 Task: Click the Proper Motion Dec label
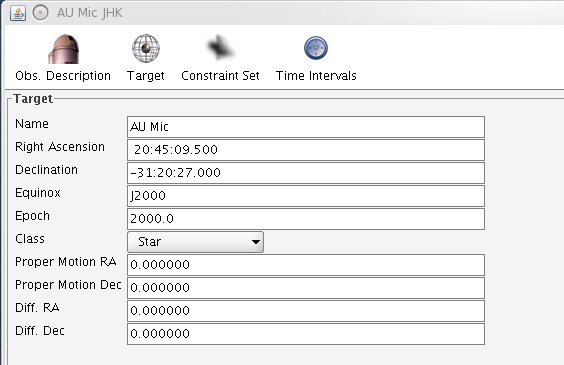tap(68, 285)
